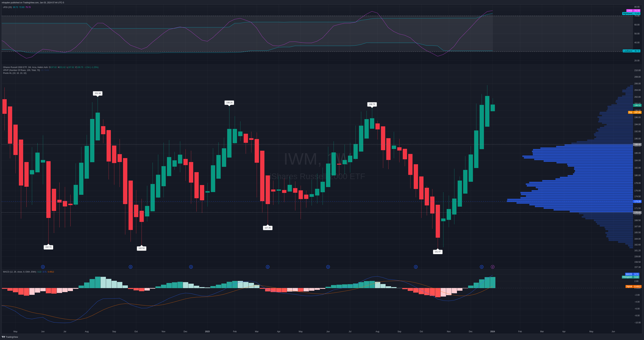Image resolution: width=644 pixels, height=340 pixels.
Task: Click the 188.40 price level label
Action: [637, 145]
